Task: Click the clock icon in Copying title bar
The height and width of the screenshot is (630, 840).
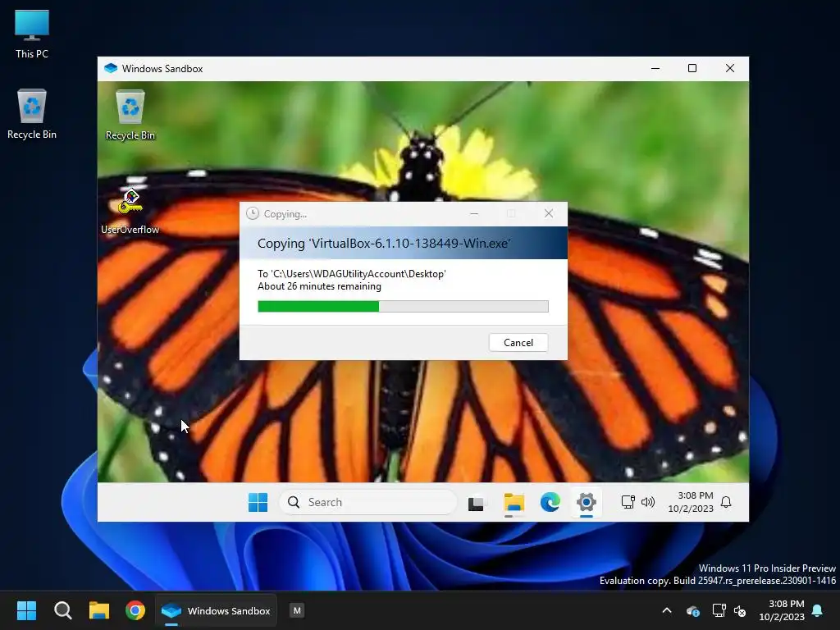Action: (x=253, y=214)
